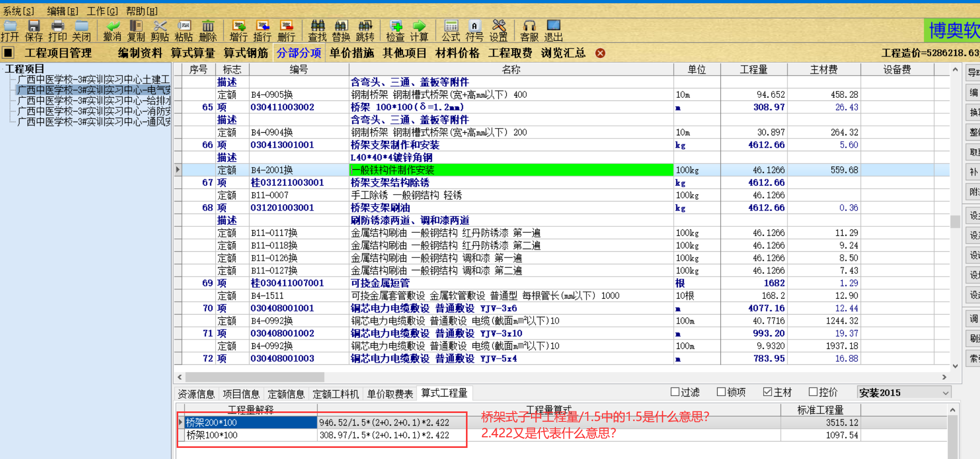
Task: Uncheck the 主材 checkbox
Action: pos(767,392)
